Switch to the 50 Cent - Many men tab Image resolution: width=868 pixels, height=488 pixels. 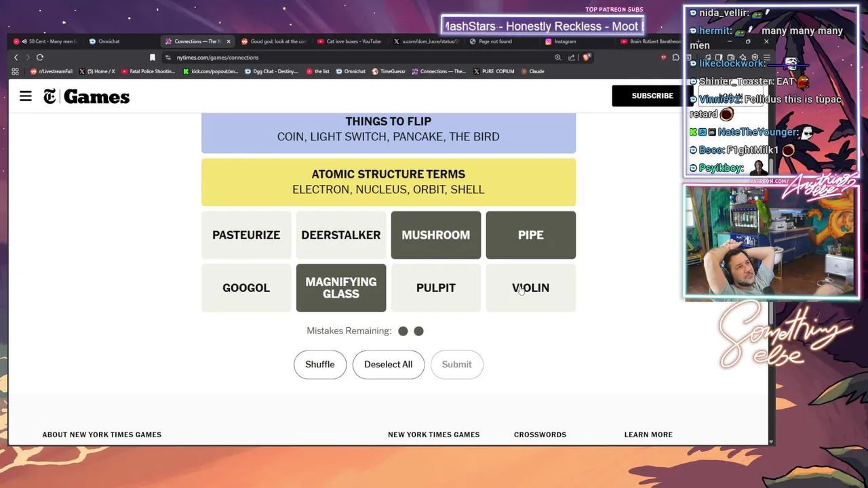coord(45,41)
